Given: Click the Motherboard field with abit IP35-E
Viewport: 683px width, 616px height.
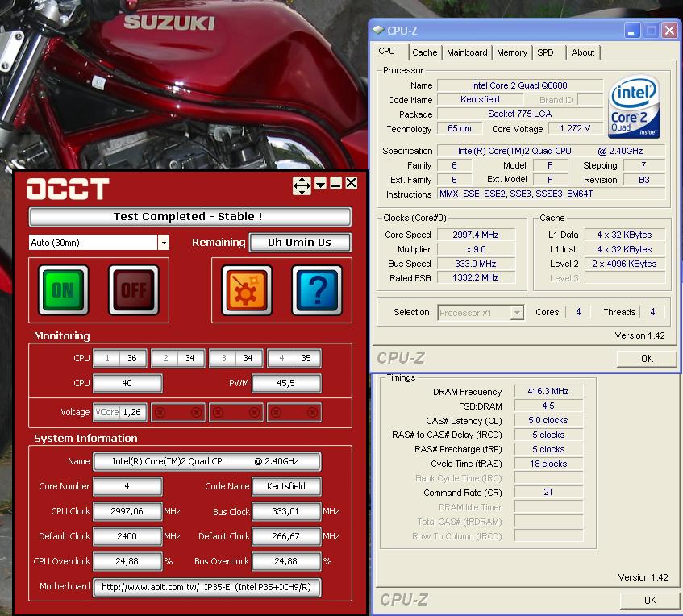Looking at the screenshot, I should pos(207,587).
